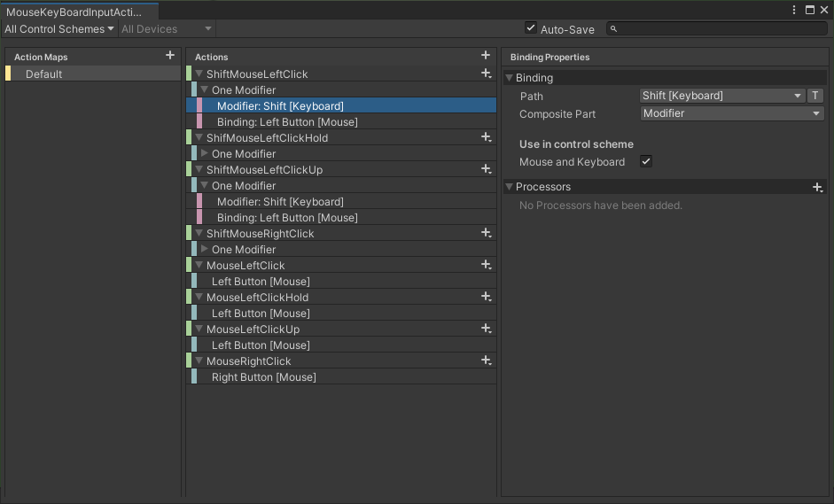Click the search field in toolbar
834x504 pixels.
716,29
